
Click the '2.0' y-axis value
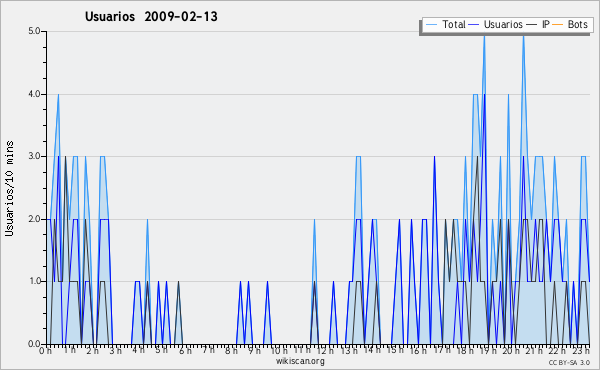(34, 219)
